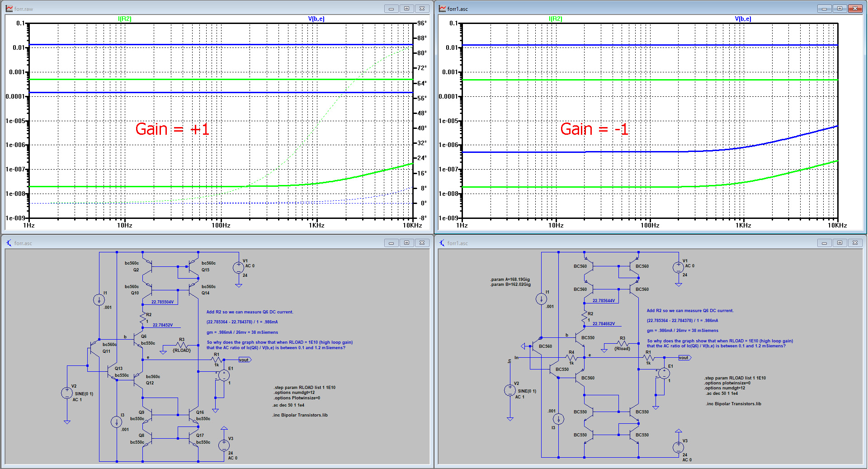Click the I3 current source in right forr1.asc schematic
This screenshot has height=469, width=868.
tap(559, 419)
